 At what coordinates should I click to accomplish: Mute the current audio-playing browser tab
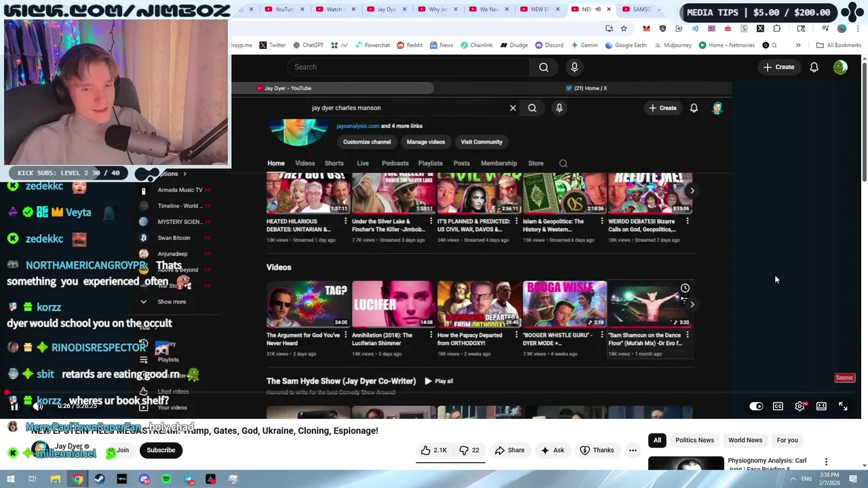tap(597, 9)
